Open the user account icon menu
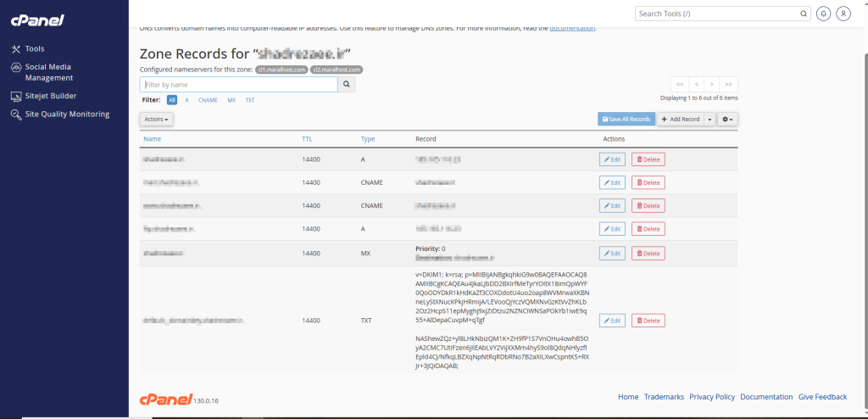868x419 pixels. tap(843, 14)
